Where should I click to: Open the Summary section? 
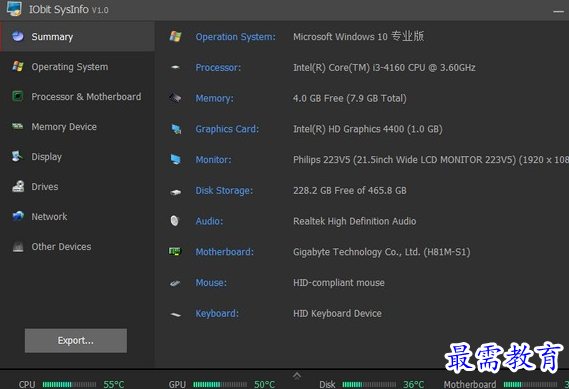click(77, 37)
